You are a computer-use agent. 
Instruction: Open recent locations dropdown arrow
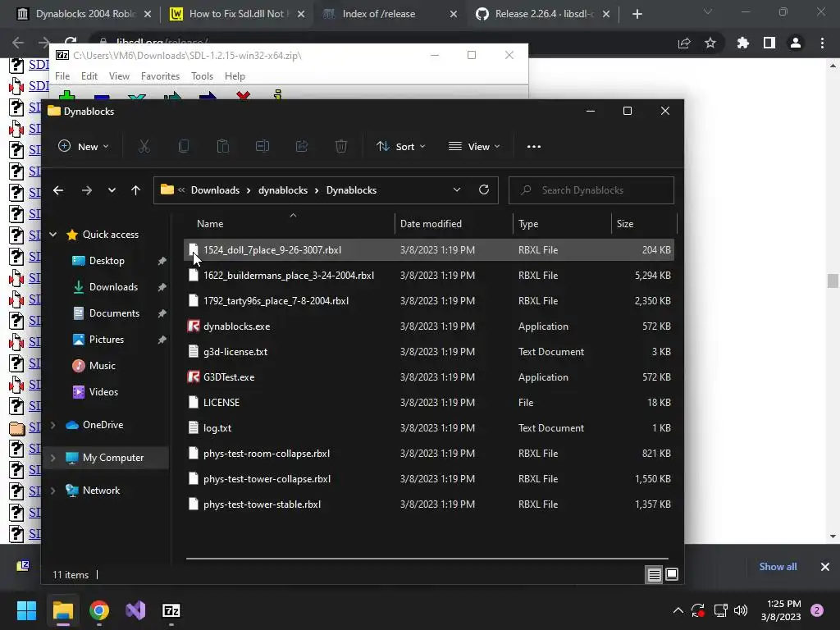(112, 190)
